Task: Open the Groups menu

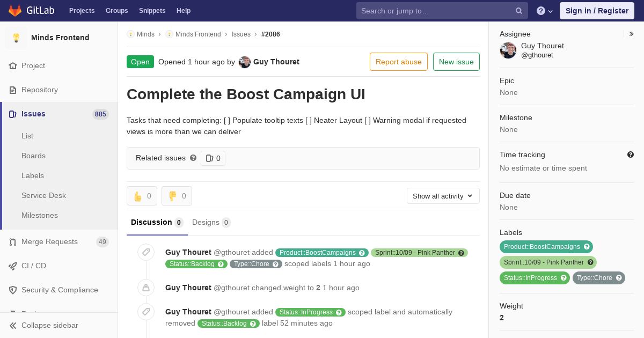Action: 117,11
